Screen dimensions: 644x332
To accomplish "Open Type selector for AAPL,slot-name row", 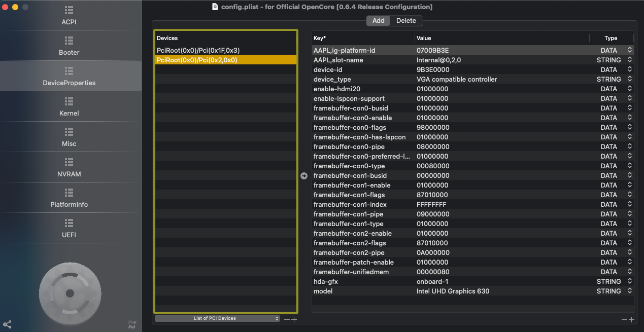I will point(630,60).
